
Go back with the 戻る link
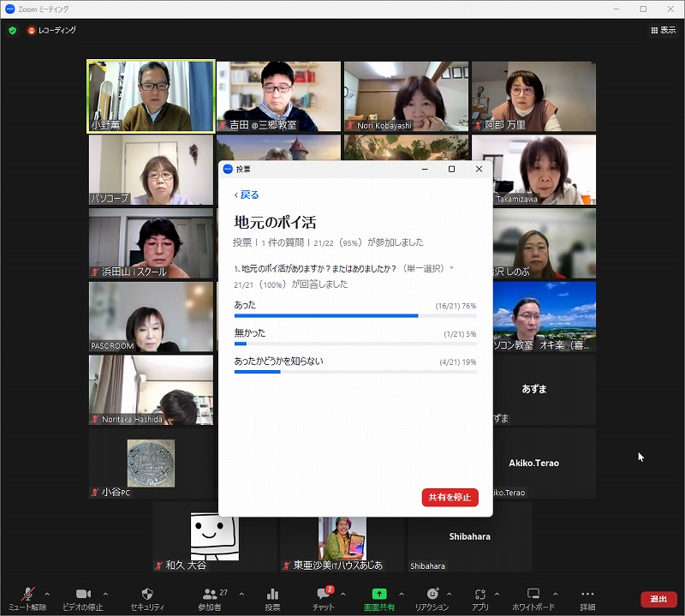pos(247,194)
